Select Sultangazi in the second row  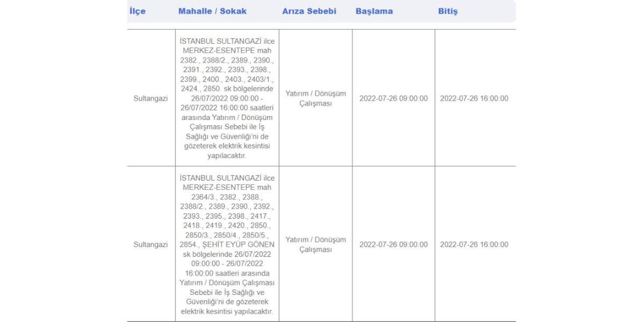pos(150,245)
